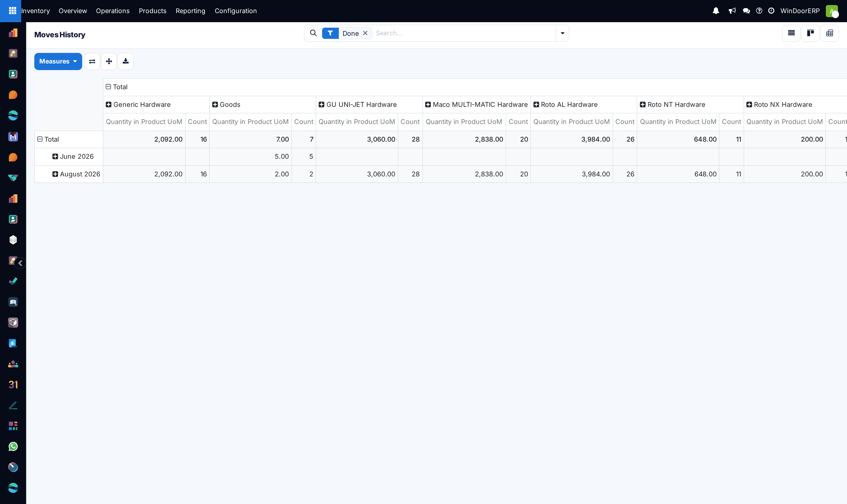Switch to pivot table view
The image size is (847, 504).
coord(830,33)
